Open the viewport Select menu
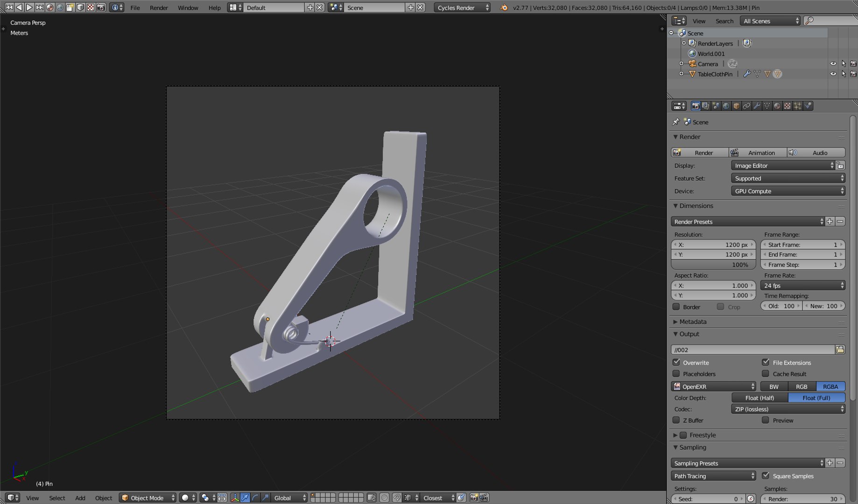 57,498
